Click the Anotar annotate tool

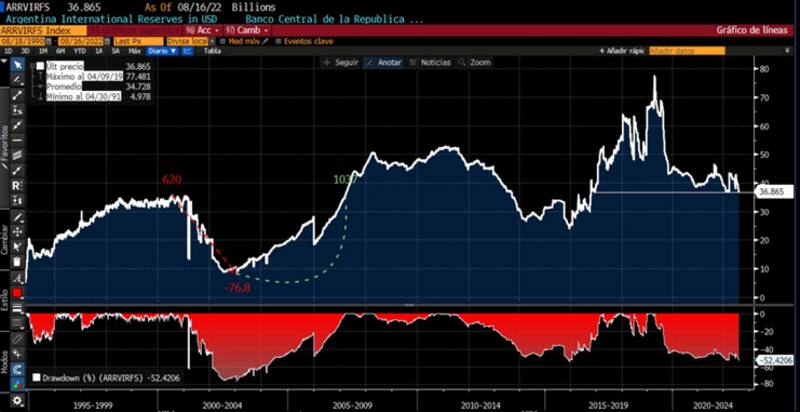click(384, 62)
